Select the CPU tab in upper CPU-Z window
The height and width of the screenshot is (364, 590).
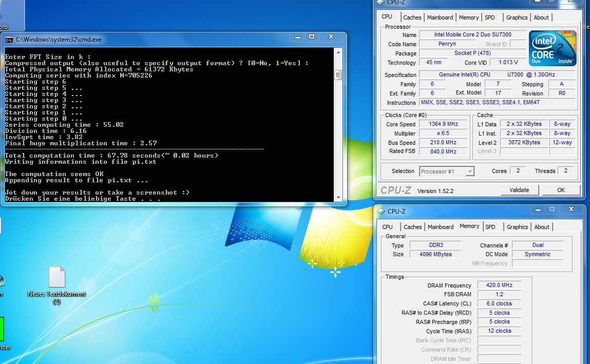coord(387,16)
